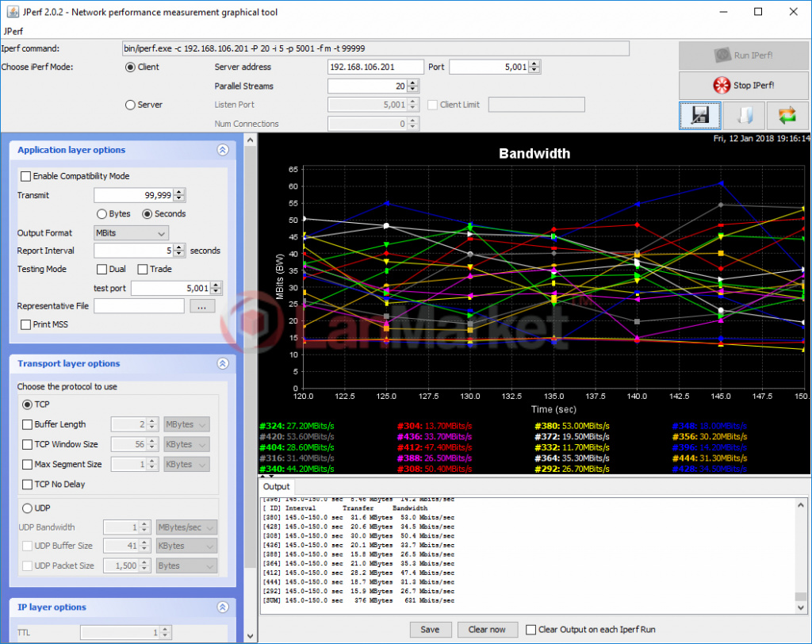Viewport: 812px width, 644px height.
Task: Click the Save output button
Action: [x=430, y=630]
